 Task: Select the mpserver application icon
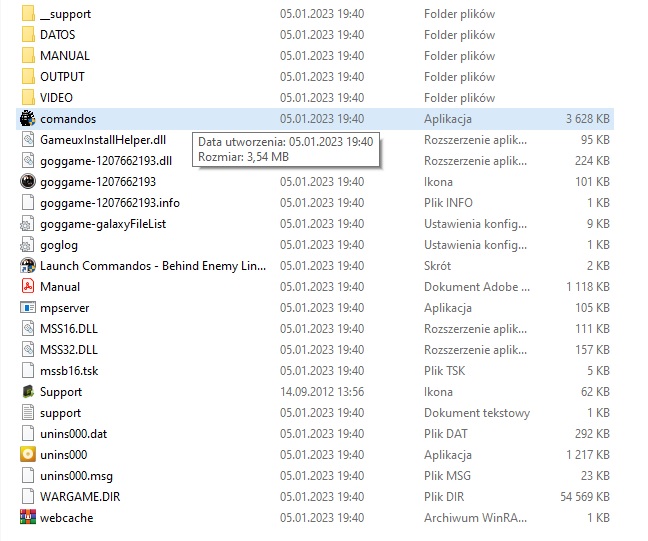[x=28, y=307]
